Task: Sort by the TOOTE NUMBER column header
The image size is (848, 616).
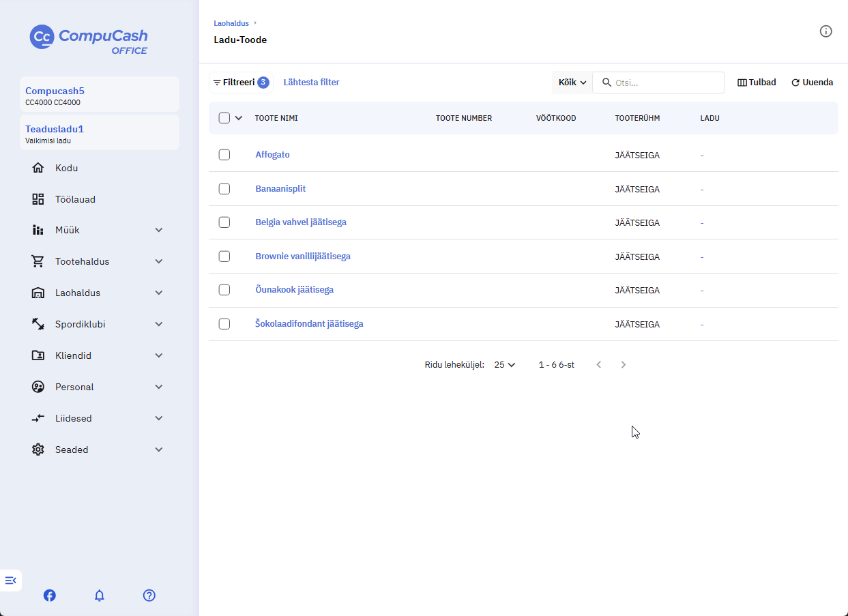Action: (464, 118)
